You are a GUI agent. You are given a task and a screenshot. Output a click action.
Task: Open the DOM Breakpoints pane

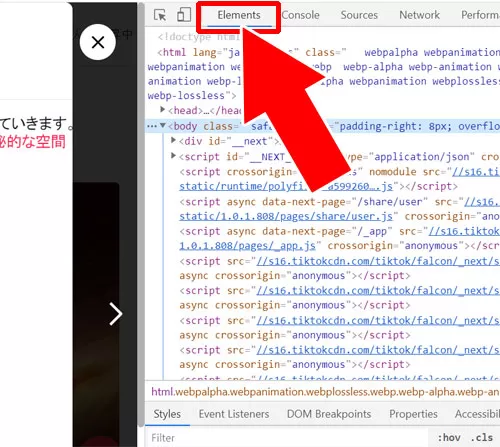click(x=329, y=414)
